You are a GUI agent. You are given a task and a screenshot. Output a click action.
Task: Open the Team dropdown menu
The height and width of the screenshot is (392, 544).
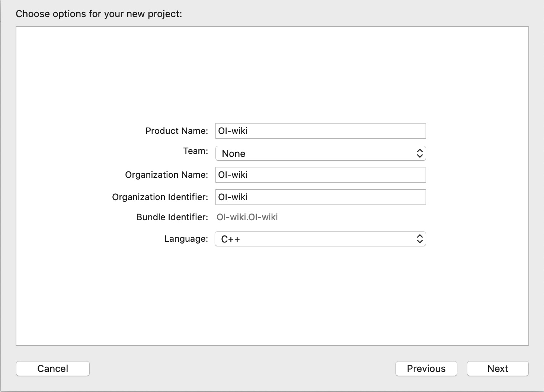pos(320,154)
